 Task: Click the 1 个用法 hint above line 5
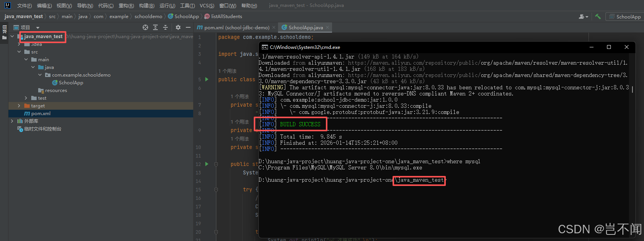point(228,71)
